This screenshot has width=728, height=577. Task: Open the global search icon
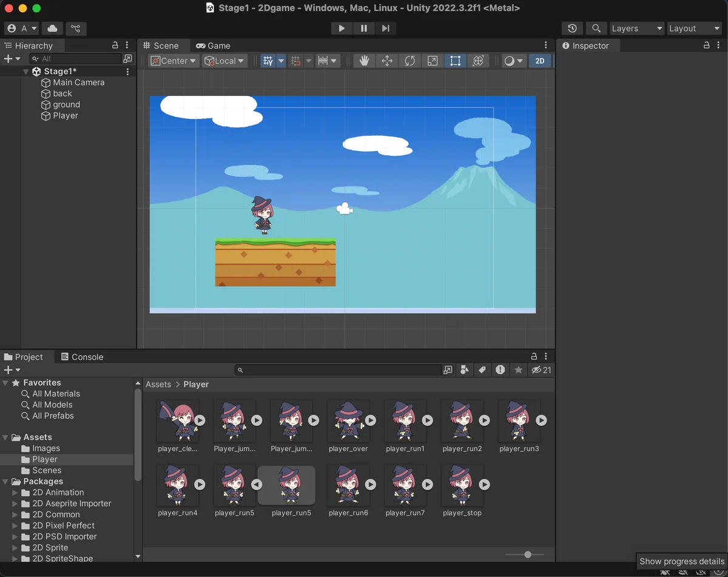(x=596, y=29)
